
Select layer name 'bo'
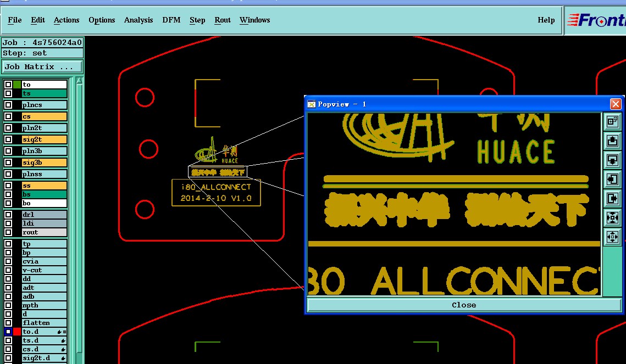pyautogui.click(x=45, y=203)
